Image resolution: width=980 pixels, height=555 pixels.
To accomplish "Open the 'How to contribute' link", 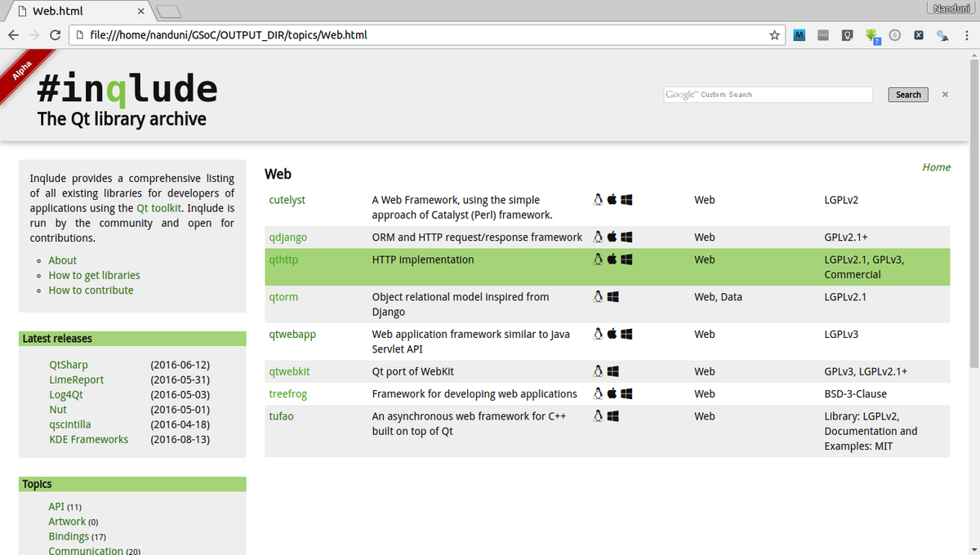I will [x=91, y=291].
